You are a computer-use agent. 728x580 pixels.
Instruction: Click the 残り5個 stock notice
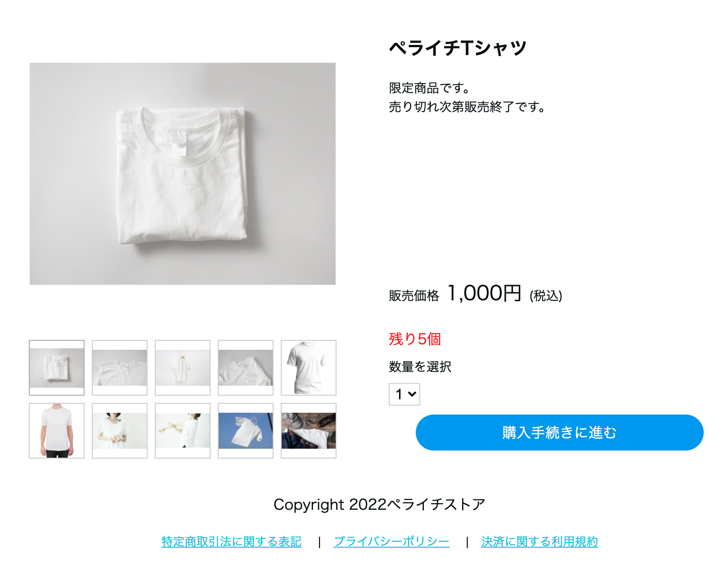pos(415,339)
